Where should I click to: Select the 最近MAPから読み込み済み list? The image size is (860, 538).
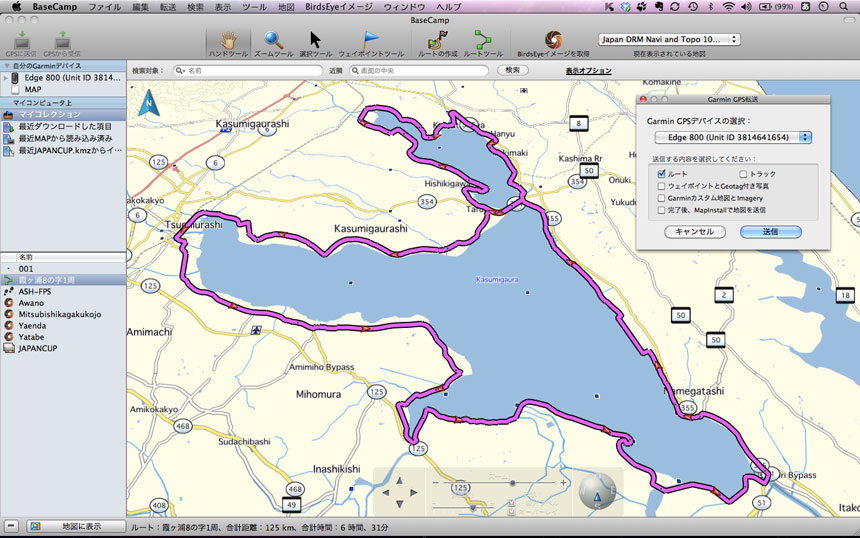[63, 138]
